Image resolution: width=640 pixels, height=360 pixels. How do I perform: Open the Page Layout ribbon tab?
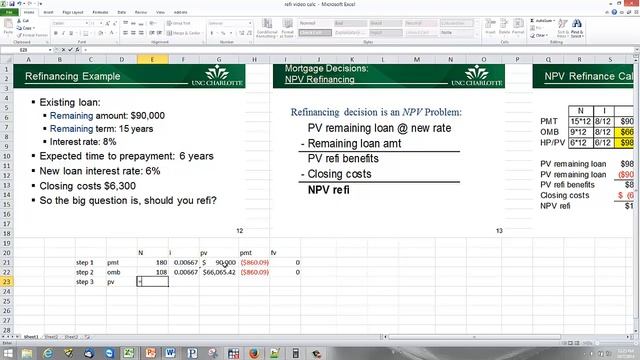(x=73, y=12)
